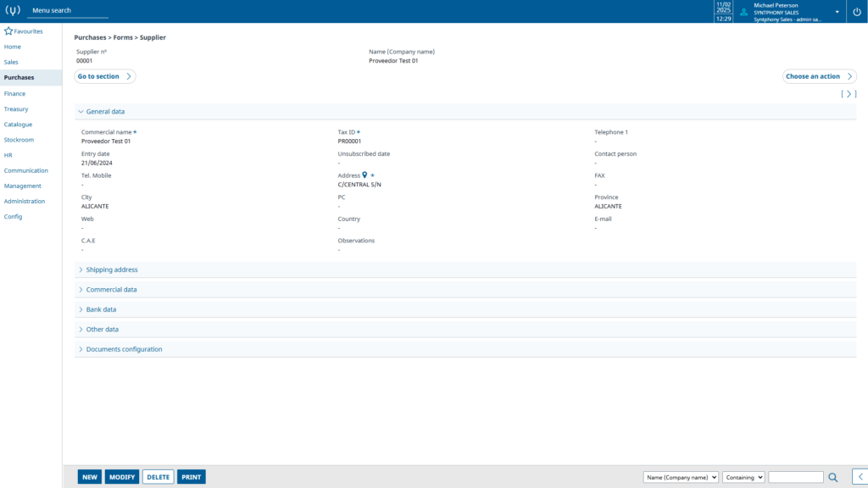
Task: Select Stockroom in the sidebar
Action: pos(19,140)
